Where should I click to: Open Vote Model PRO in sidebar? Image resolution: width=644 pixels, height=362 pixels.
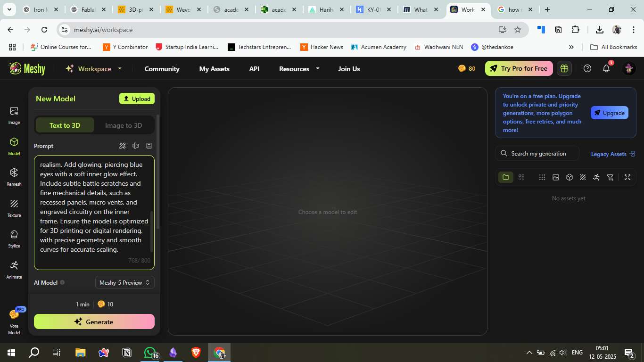[x=14, y=321]
